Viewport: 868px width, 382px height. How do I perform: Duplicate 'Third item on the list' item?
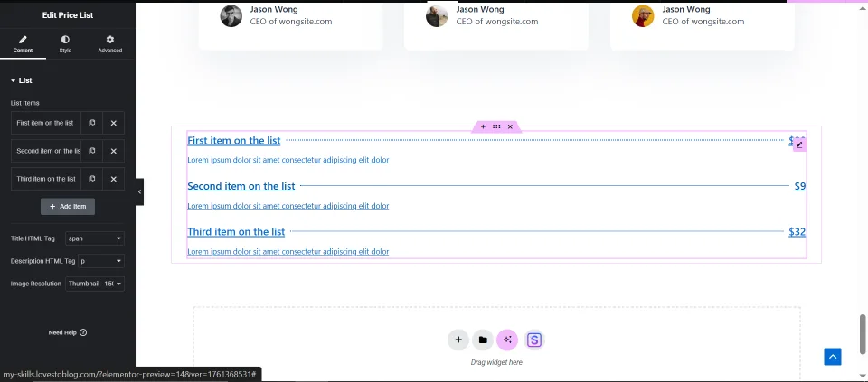[92, 179]
